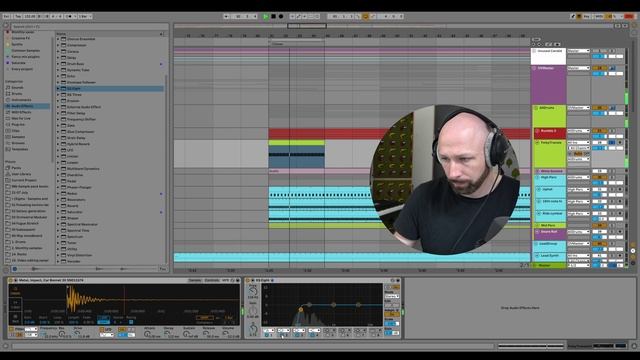Click the Glue Compressor device icon

click(64, 131)
